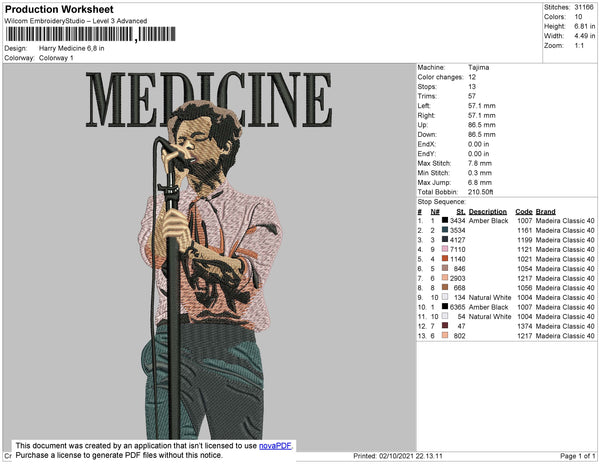Select the 'Colorway 1' value
The height and width of the screenshot is (464, 600).
(x=56, y=58)
